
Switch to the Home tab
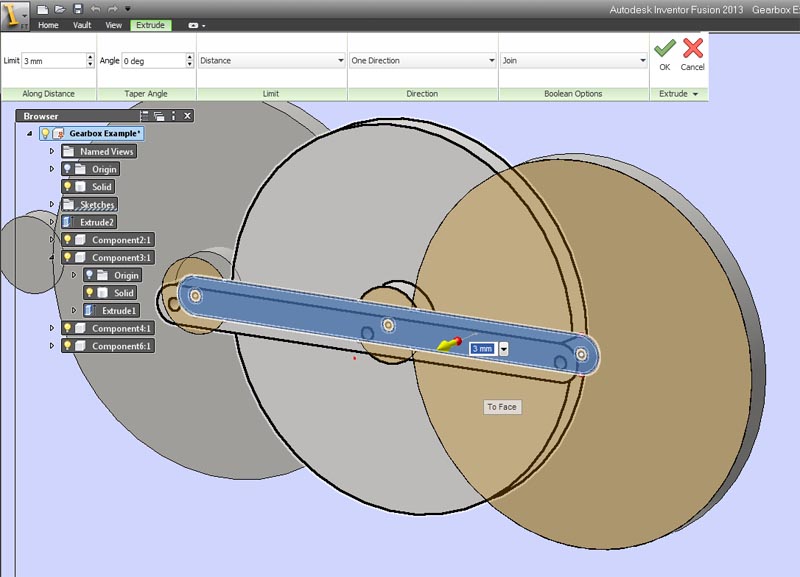(x=48, y=25)
